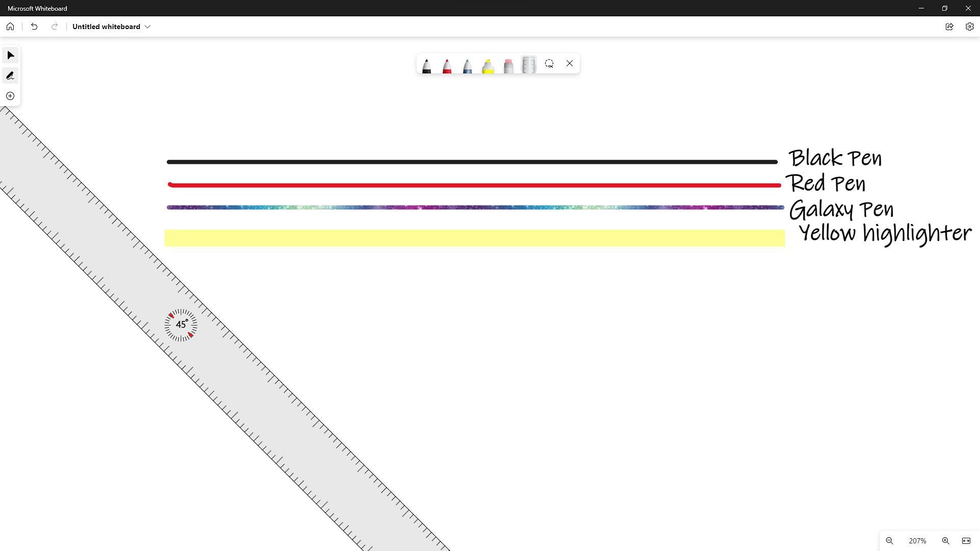Click the home navigation icon
980x551 pixels.
(x=10, y=26)
